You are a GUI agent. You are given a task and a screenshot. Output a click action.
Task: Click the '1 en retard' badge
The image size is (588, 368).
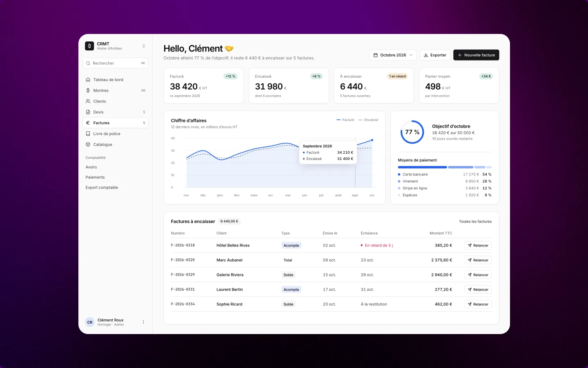[x=397, y=76]
